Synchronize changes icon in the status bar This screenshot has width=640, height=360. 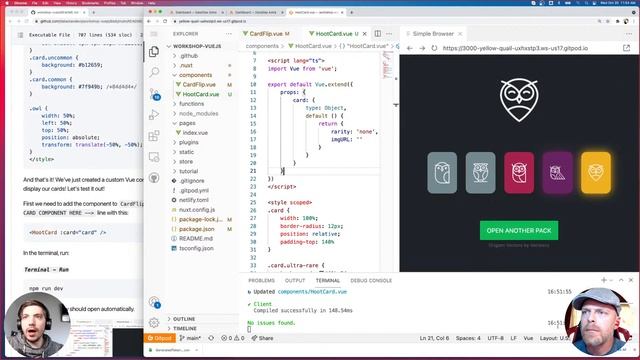pyautogui.click(x=211, y=338)
